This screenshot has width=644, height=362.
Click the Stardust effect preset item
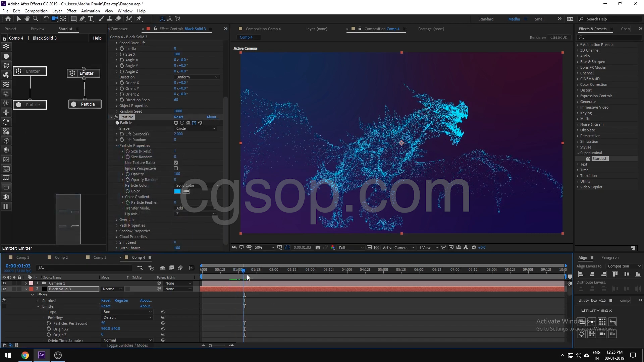599,159
